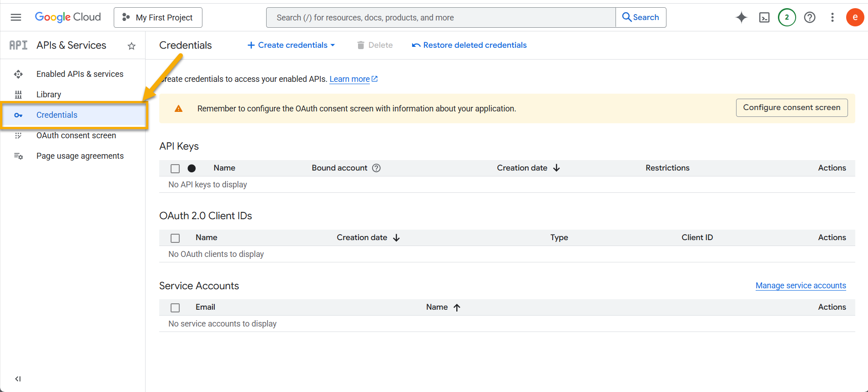868x392 pixels.
Task: Click Configure consent screen button
Action: (792, 108)
